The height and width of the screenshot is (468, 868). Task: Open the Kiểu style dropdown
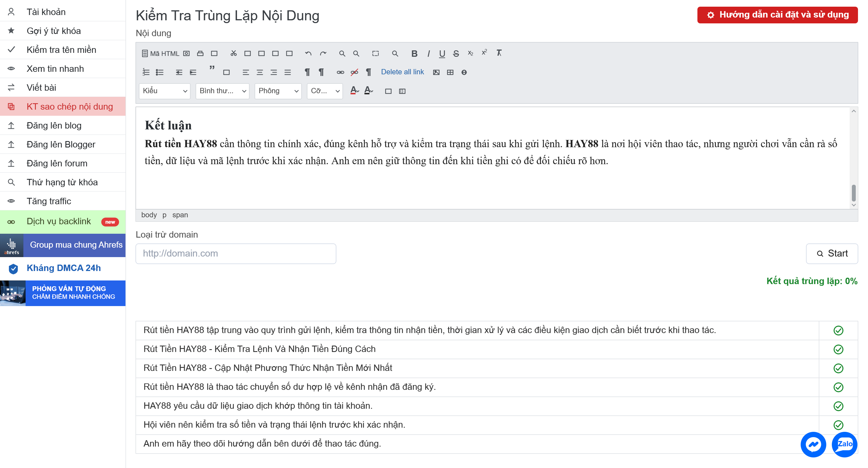pos(164,91)
